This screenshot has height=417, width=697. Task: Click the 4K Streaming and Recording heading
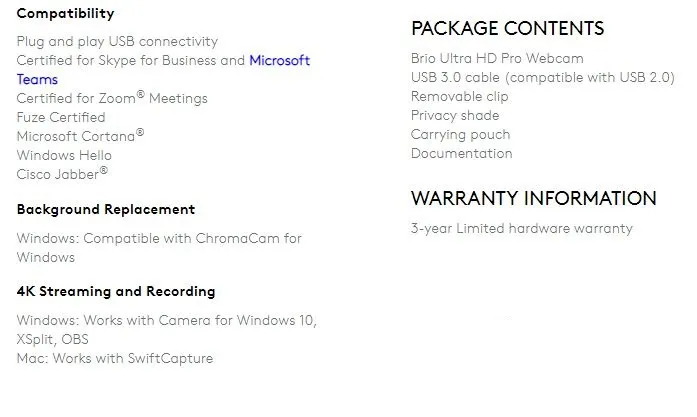[x=116, y=292]
